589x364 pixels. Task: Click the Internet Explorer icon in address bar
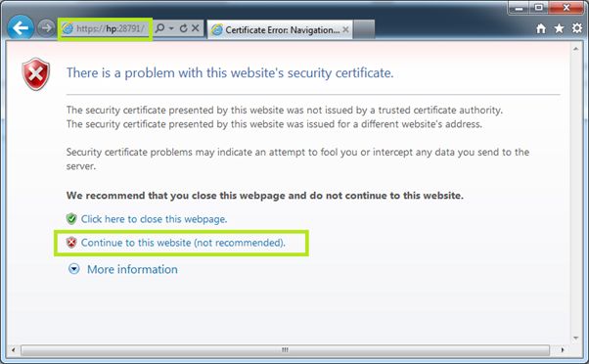68,28
